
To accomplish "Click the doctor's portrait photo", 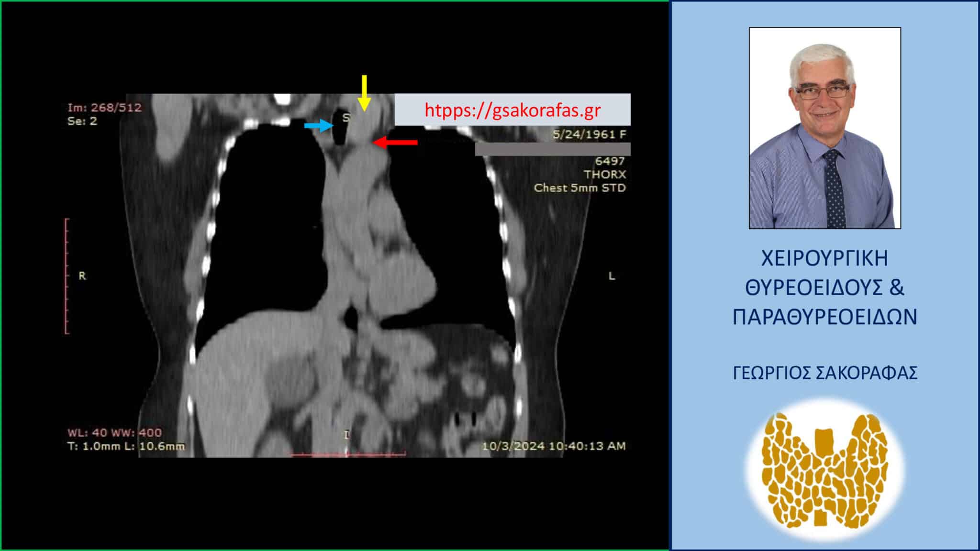I will coord(824,128).
